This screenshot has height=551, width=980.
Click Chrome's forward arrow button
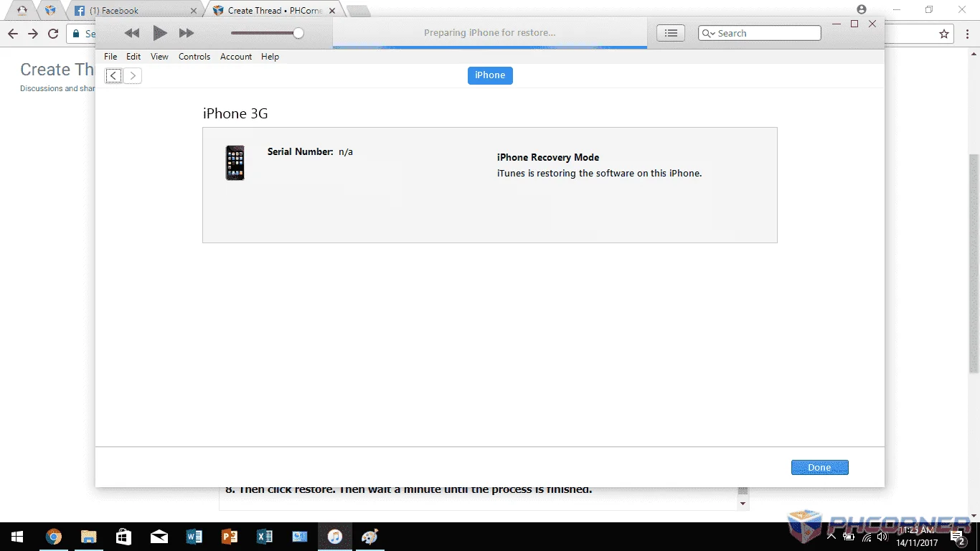pos(33,34)
